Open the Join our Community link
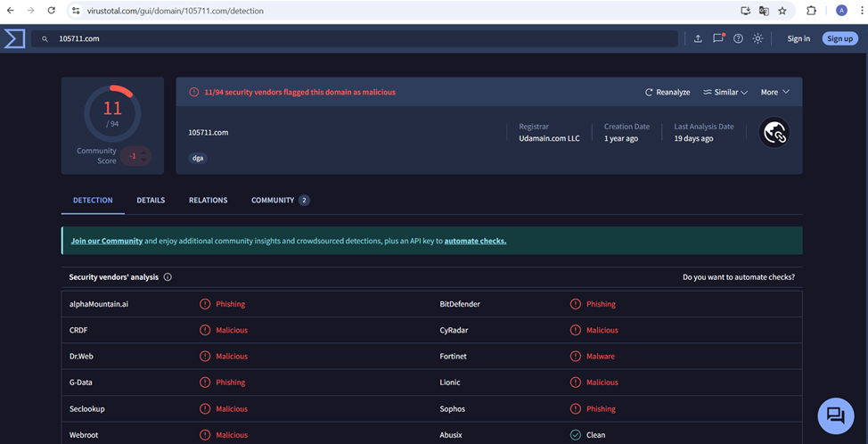Image resolution: width=868 pixels, height=444 pixels. tap(107, 242)
